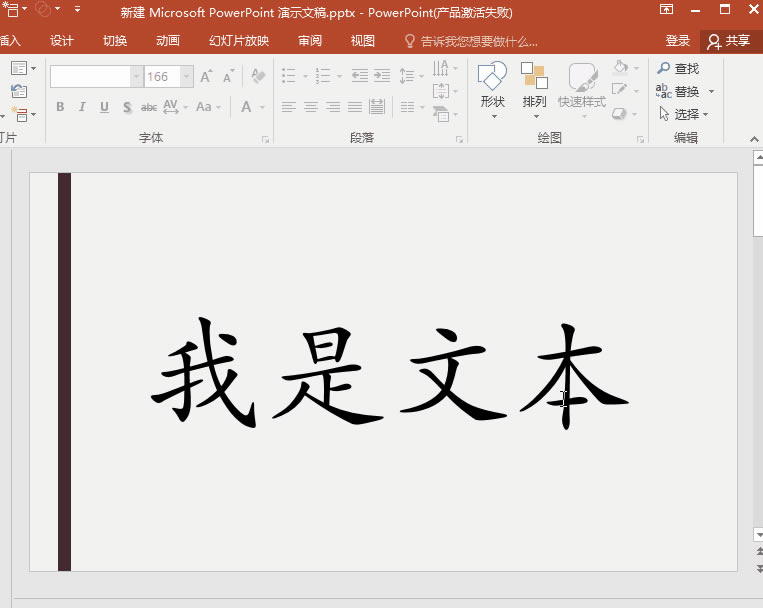This screenshot has height=608, width=763.
Task: Expand the font name dropdown list
Action: (137, 77)
